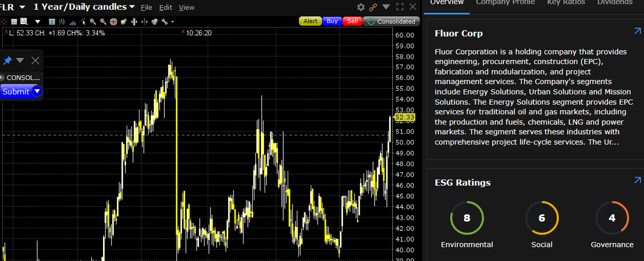Open chart settings gear icon

(361, 8)
